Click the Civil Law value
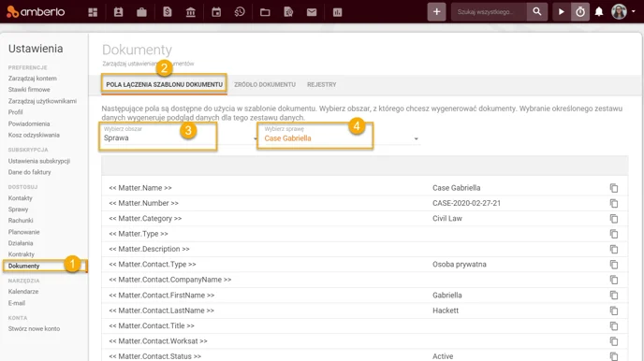 (x=447, y=218)
